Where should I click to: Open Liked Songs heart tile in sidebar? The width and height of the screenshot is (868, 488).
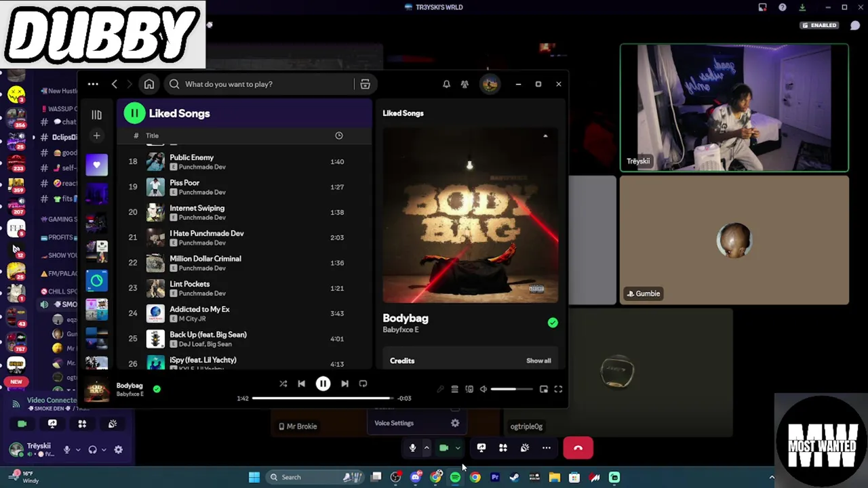pyautogui.click(x=96, y=165)
